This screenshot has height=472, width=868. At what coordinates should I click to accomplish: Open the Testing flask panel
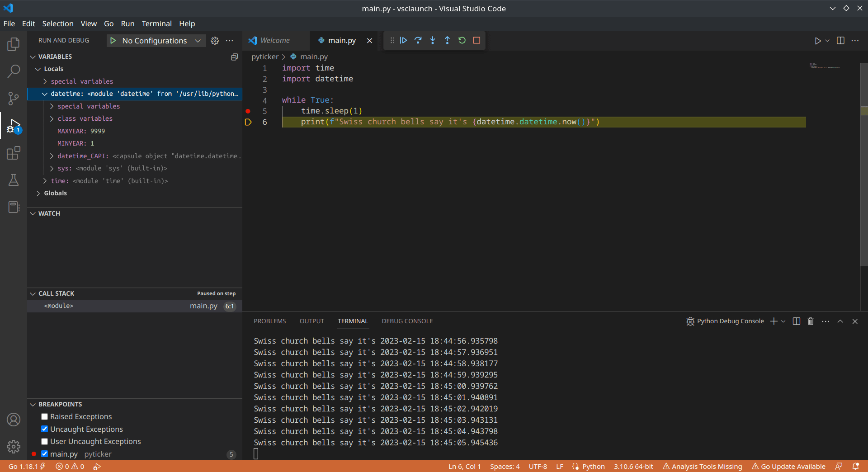14,180
